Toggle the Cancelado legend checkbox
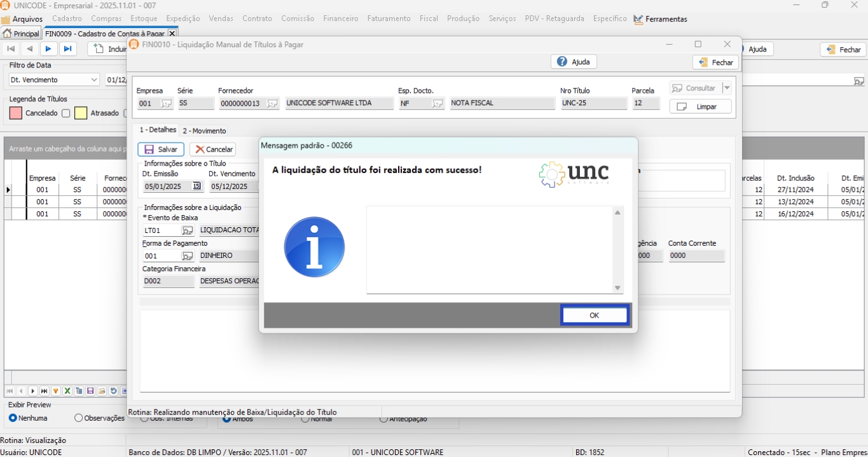This screenshot has height=457, width=868. coord(65,113)
